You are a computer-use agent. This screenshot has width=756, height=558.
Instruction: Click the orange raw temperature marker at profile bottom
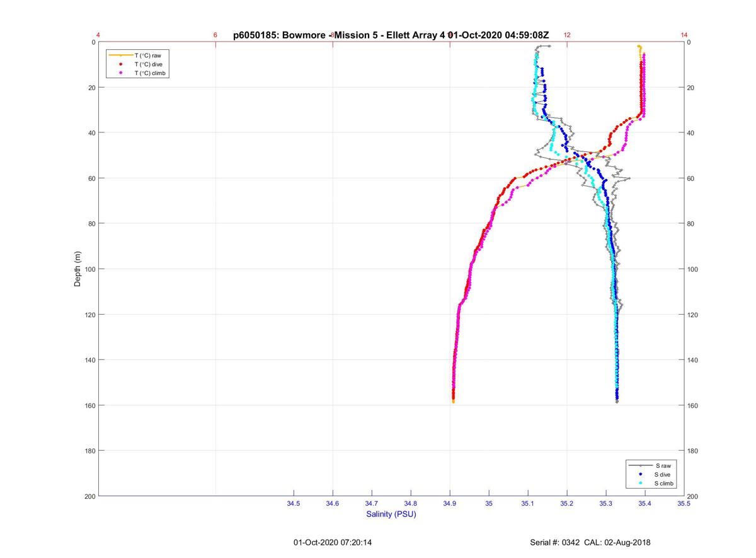[x=453, y=401]
